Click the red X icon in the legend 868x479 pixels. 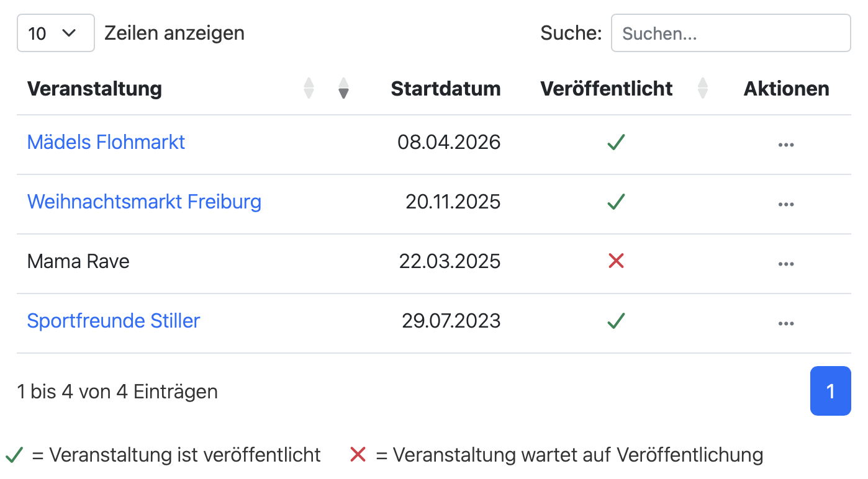358,454
